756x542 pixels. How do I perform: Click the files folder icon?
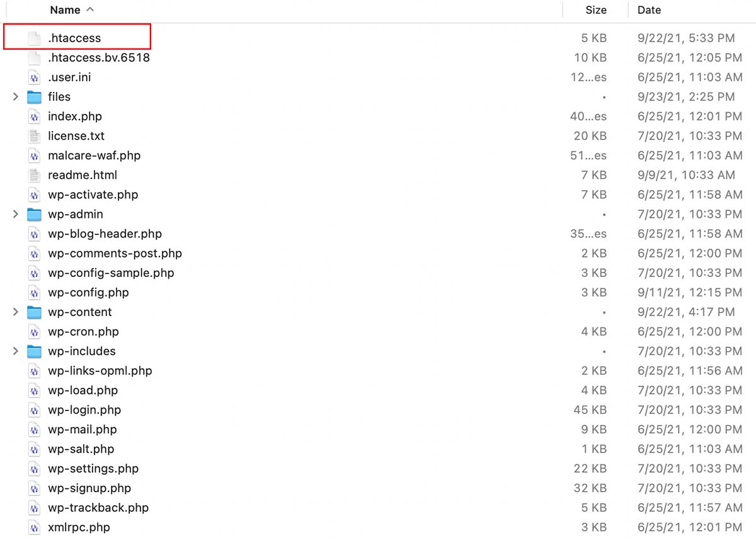(x=34, y=96)
